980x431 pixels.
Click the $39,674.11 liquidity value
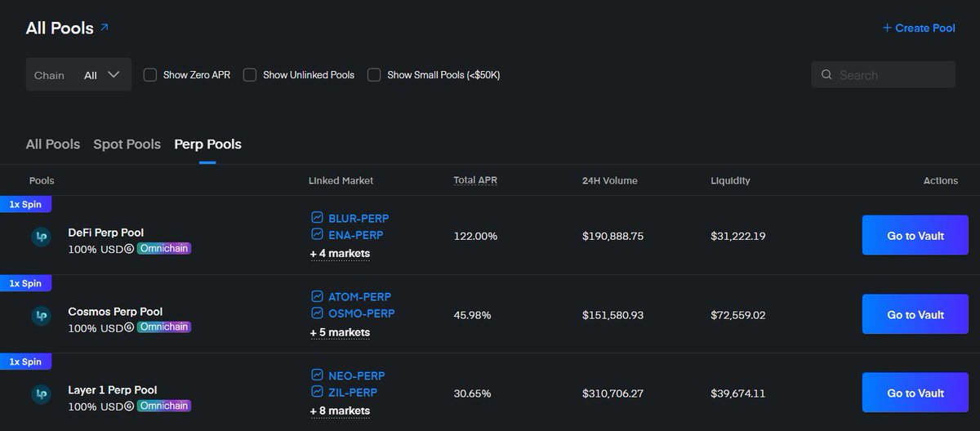[x=738, y=393]
